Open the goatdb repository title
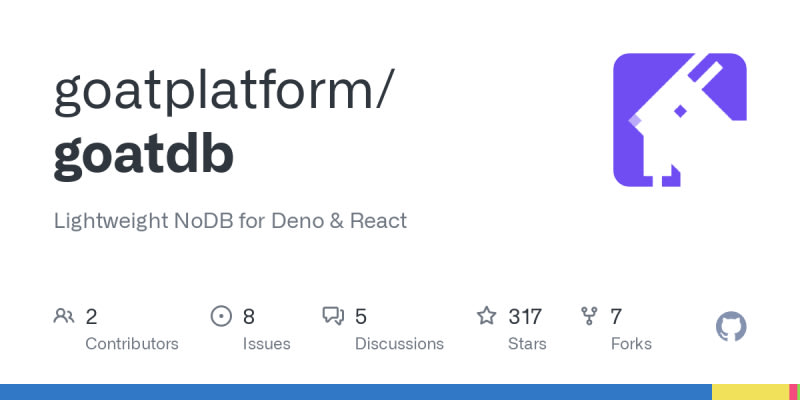This screenshot has height=400, width=800. [x=144, y=154]
